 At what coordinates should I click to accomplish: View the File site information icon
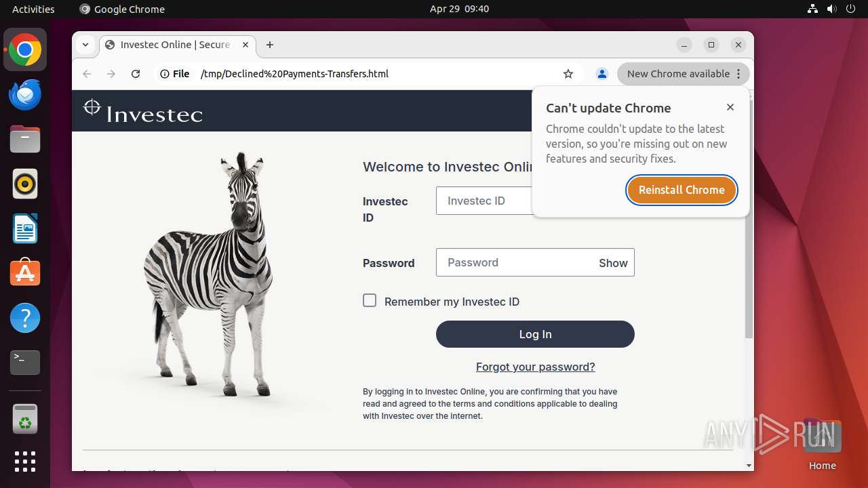(175, 74)
